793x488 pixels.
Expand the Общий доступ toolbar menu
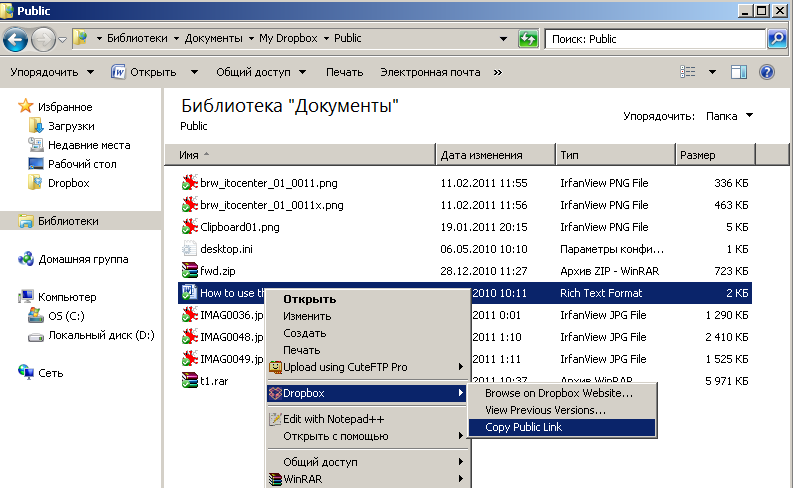261,72
